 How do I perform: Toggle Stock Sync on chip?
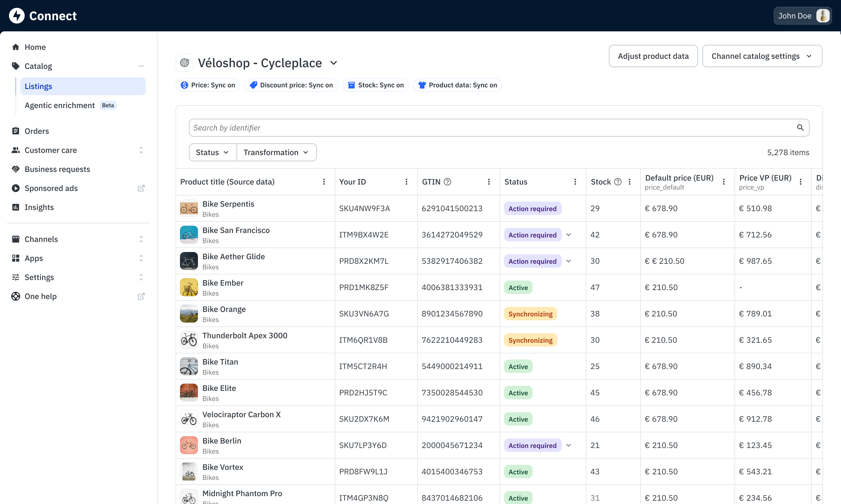[376, 85]
